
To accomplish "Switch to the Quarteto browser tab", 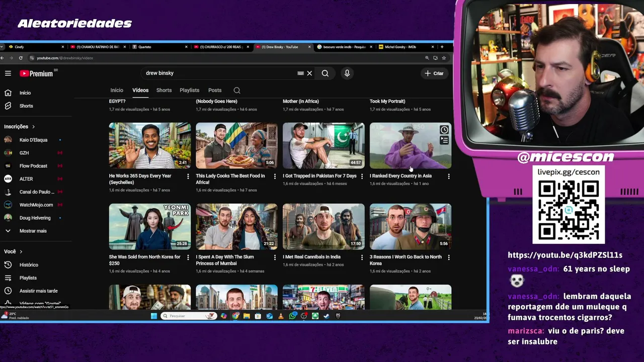I will tap(159, 47).
